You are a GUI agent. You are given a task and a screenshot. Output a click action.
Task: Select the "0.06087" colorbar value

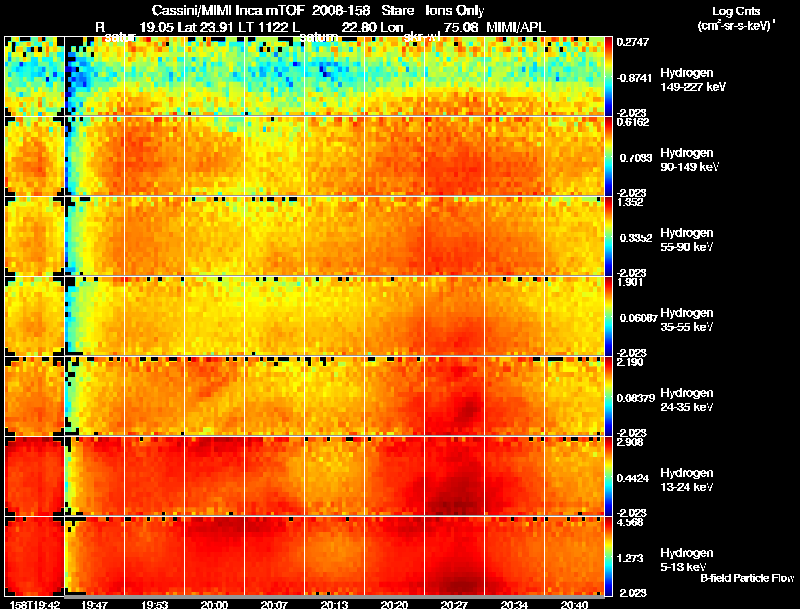(x=638, y=318)
